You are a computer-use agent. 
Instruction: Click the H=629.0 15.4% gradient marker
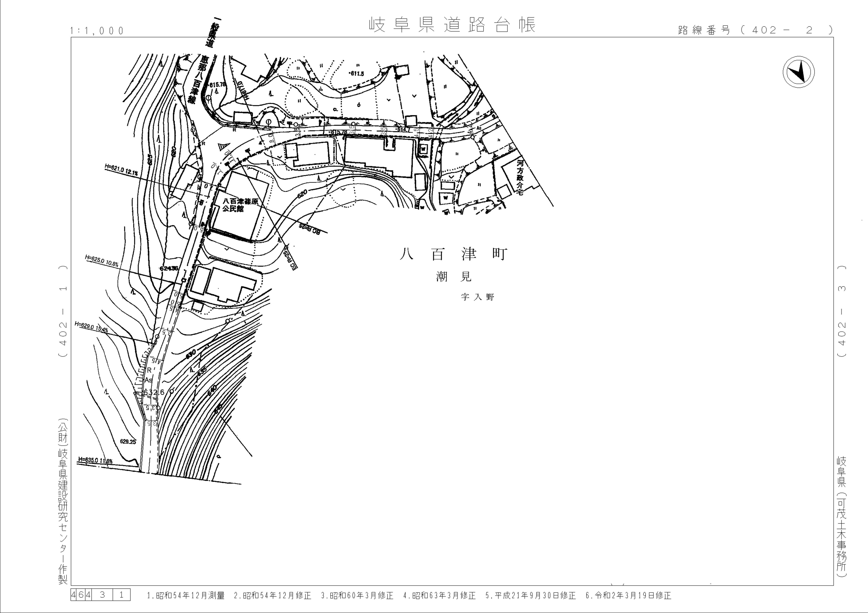91,327
